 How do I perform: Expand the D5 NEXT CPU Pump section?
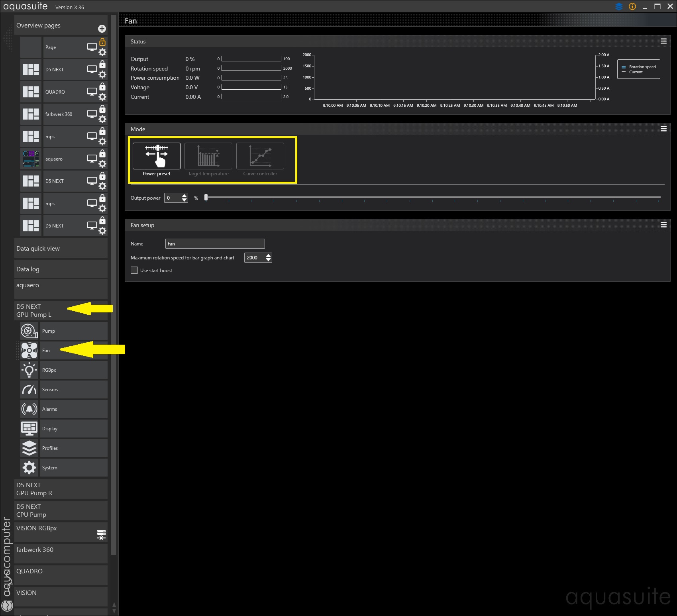tap(61, 511)
